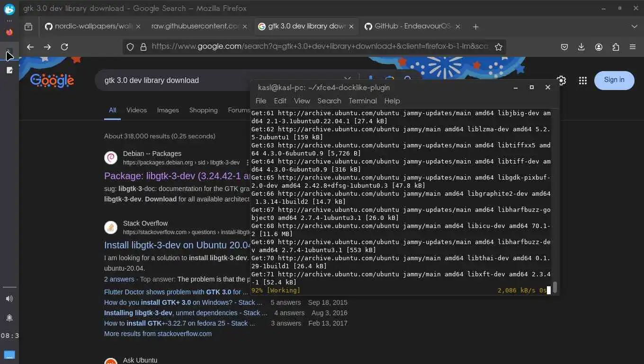Screen dimensions: 644x364
Task: Close the nordic-wallpapers tab
Action: tap(138, 27)
